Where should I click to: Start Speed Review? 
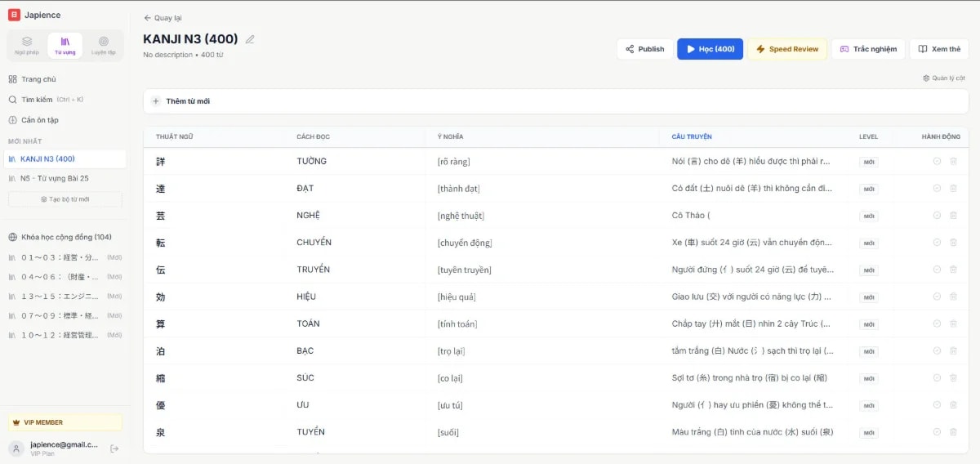(786, 49)
